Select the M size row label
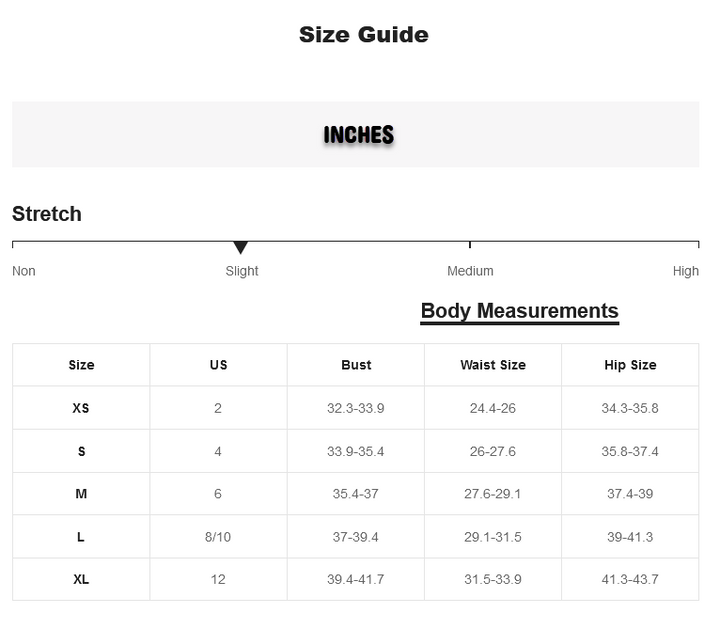720x629 pixels. tap(81, 494)
